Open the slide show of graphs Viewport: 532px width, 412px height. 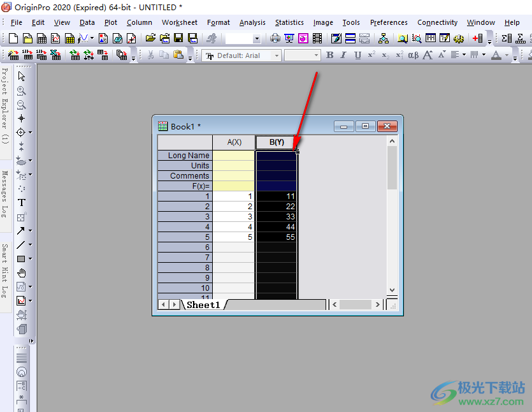(x=289, y=38)
